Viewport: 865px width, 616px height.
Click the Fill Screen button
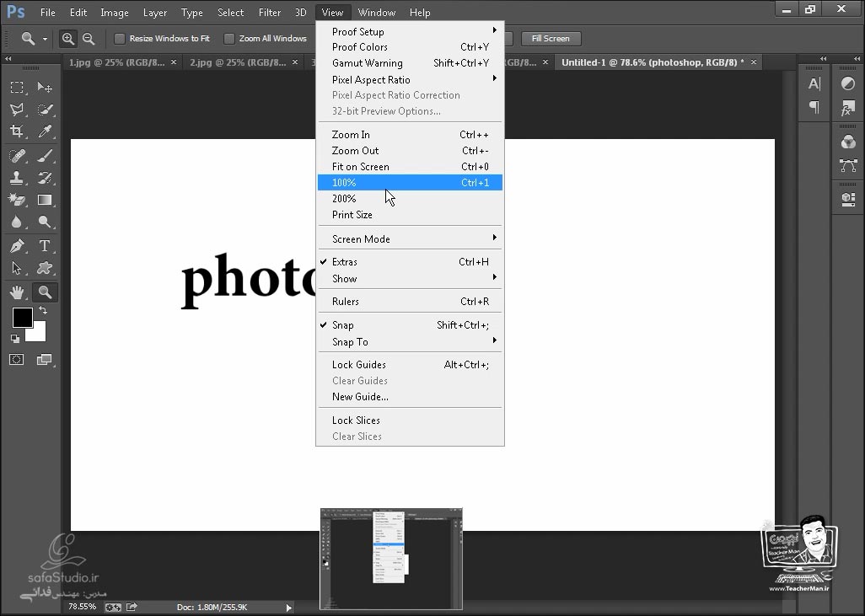[x=551, y=39]
